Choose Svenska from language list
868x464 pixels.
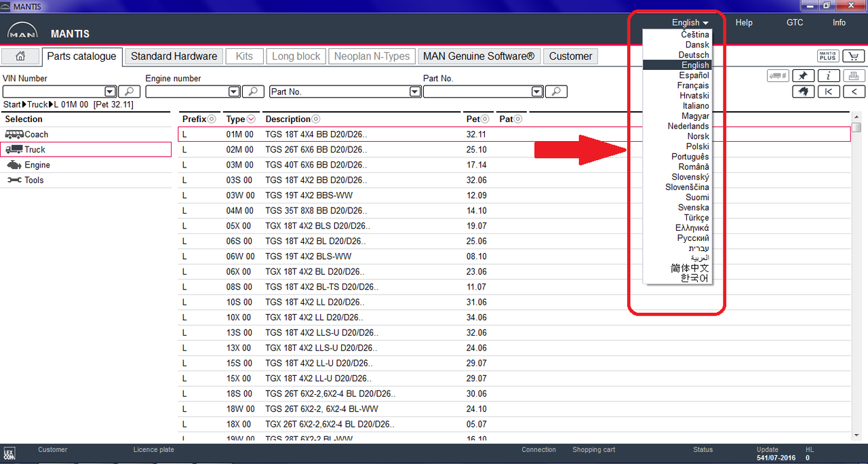click(677, 208)
